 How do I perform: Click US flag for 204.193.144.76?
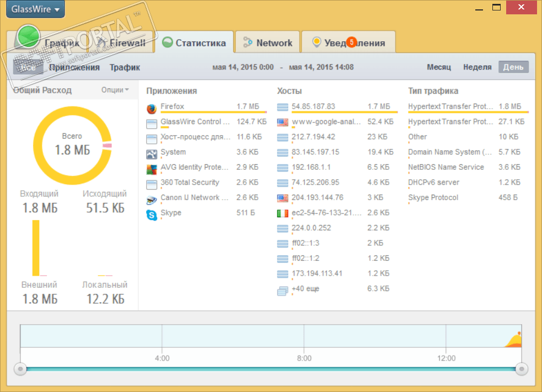pyautogui.click(x=282, y=198)
